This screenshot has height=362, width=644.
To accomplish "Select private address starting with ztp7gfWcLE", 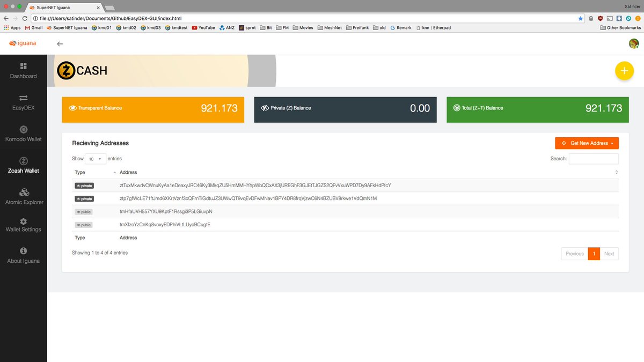I will tap(248, 198).
